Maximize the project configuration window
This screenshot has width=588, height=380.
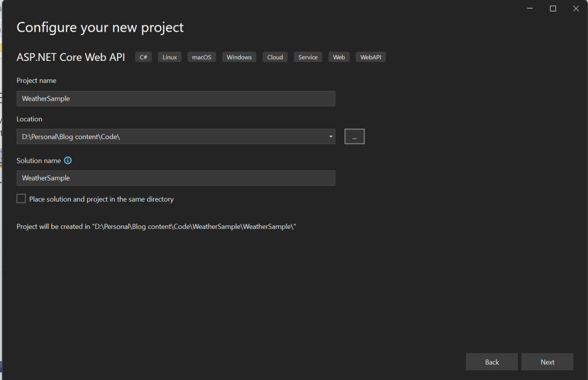pos(553,9)
